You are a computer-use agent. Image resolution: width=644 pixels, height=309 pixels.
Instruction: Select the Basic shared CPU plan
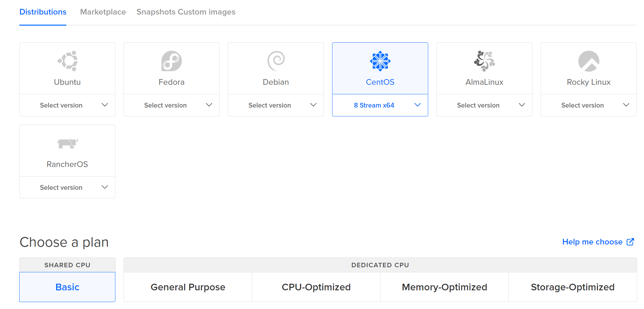[x=67, y=287]
